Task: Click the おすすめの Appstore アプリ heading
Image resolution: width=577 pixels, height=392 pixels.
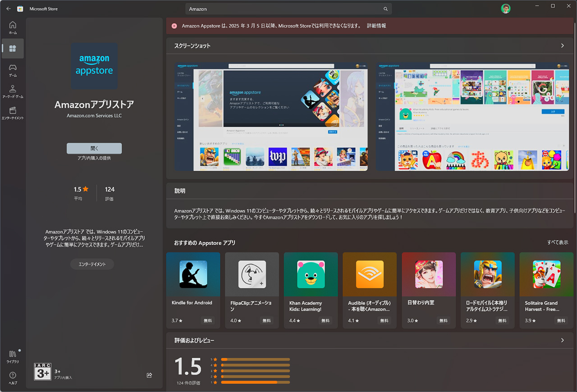Action: coord(205,243)
